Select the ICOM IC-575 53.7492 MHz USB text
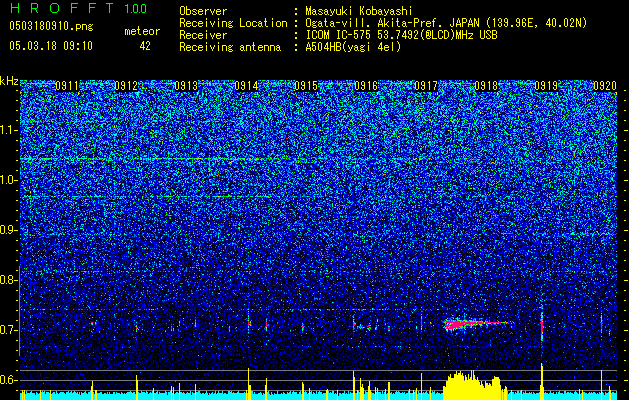 click(401, 35)
